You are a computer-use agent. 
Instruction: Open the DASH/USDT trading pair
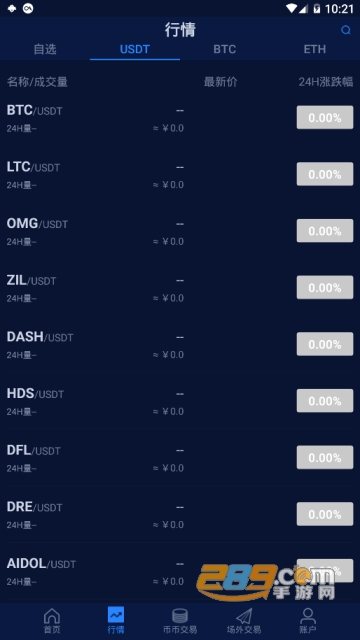(x=180, y=344)
